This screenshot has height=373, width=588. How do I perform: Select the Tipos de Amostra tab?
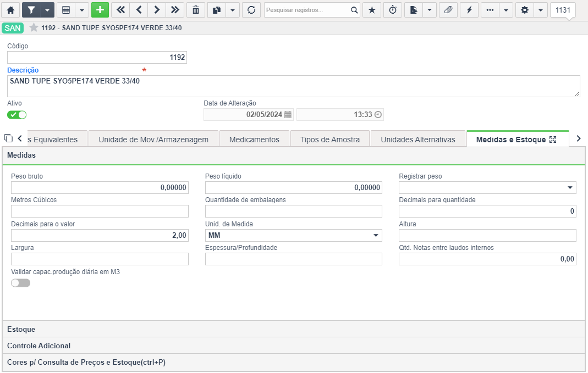330,140
